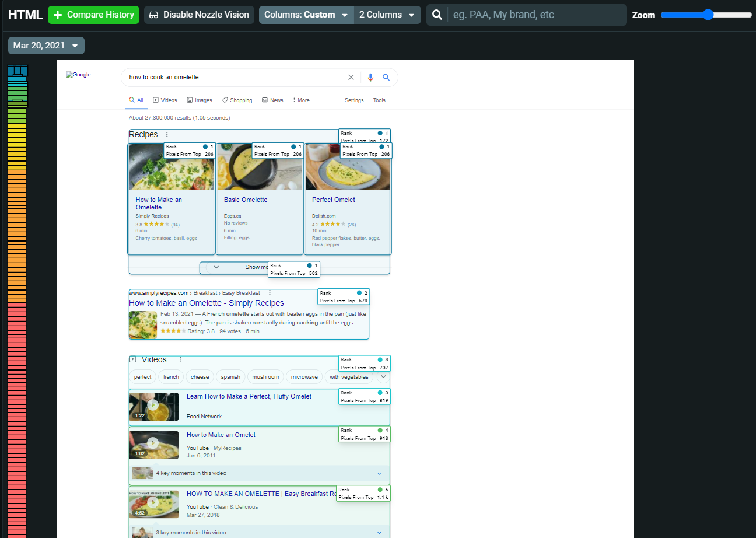Click the Eggs.ca skillet thumbnail image

pos(260,167)
